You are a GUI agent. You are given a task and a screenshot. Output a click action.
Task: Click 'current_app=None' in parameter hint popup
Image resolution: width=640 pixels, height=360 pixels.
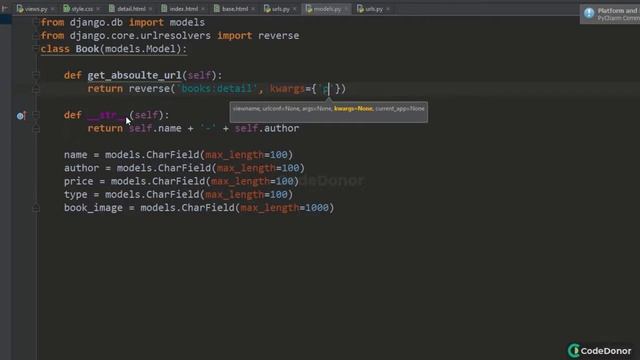[400, 109]
